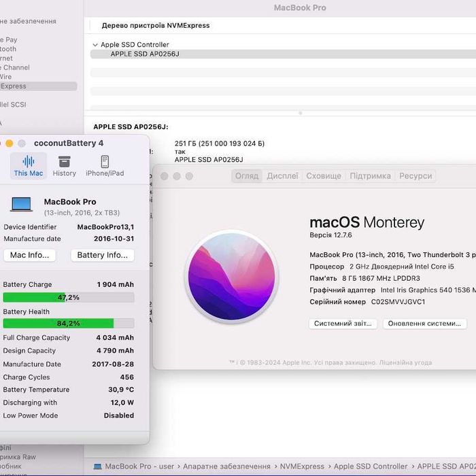Click the middle gray window button of About This Mac
Image resolution: width=476 pixels, height=476 pixels.
pyautogui.click(x=177, y=176)
